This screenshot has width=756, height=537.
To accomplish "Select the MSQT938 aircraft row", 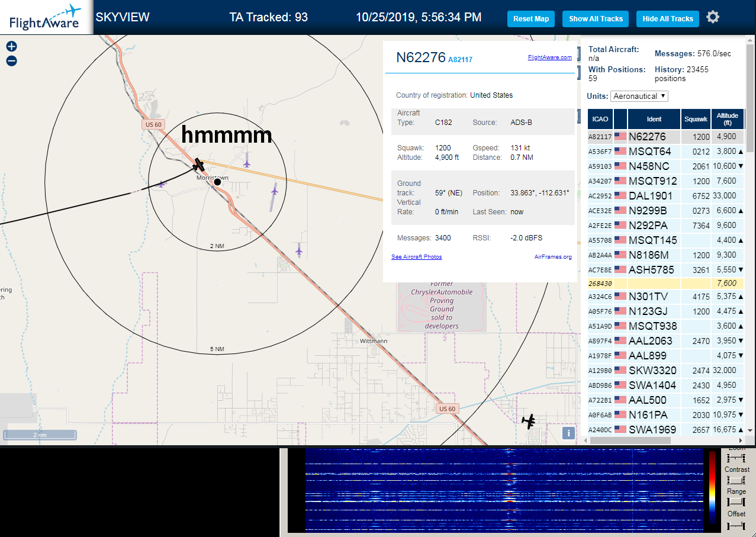I will pos(666,326).
